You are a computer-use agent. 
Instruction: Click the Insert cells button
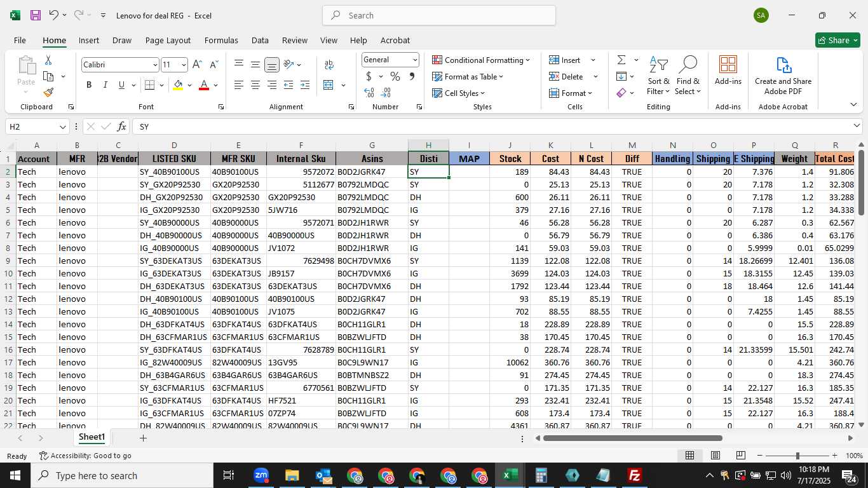[x=565, y=60]
